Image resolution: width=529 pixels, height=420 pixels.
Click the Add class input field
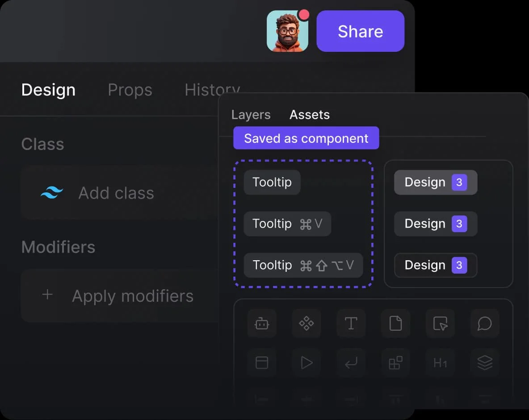pyautogui.click(x=116, y=193)
